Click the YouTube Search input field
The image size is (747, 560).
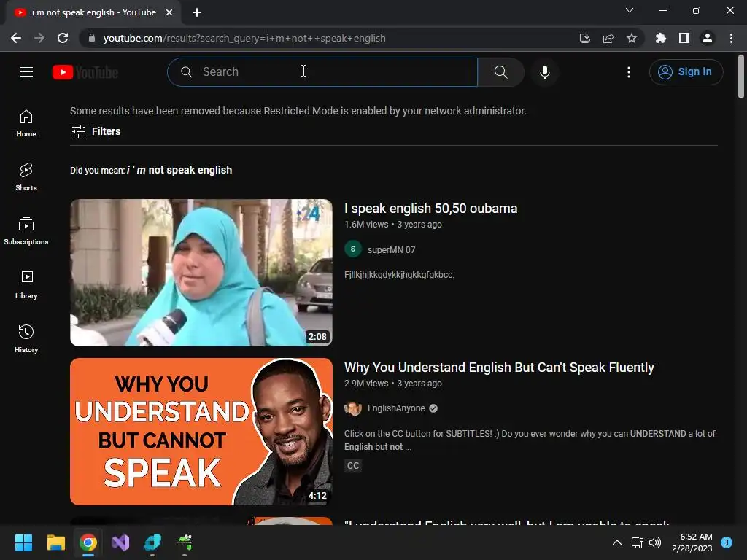pos(322,72)
